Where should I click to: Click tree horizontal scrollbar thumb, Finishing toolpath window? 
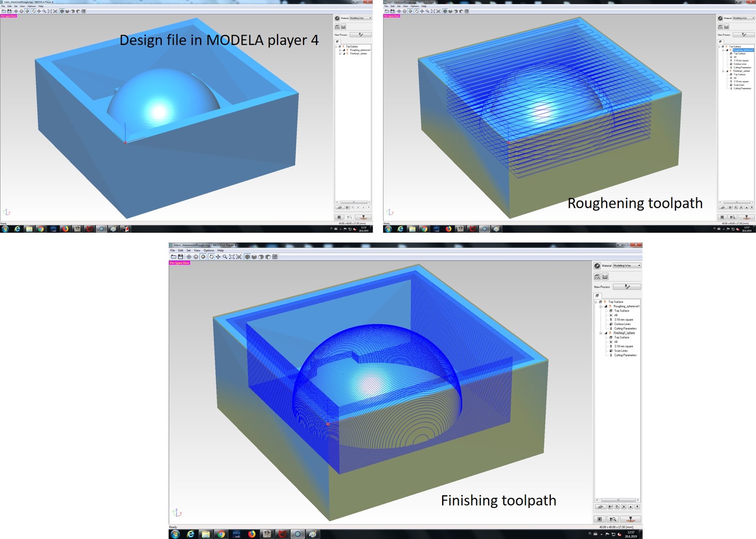pos(618,500)
